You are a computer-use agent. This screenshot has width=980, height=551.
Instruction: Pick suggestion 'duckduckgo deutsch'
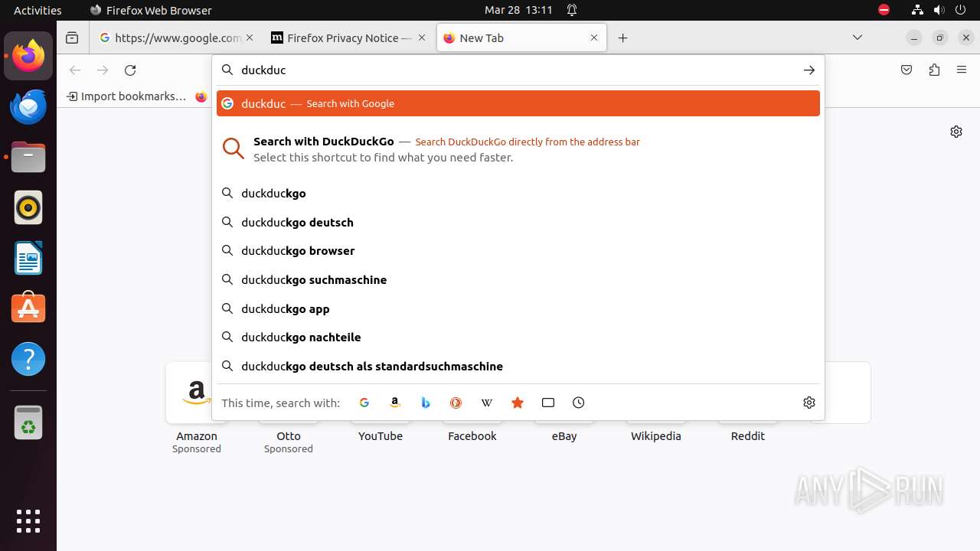518,223
